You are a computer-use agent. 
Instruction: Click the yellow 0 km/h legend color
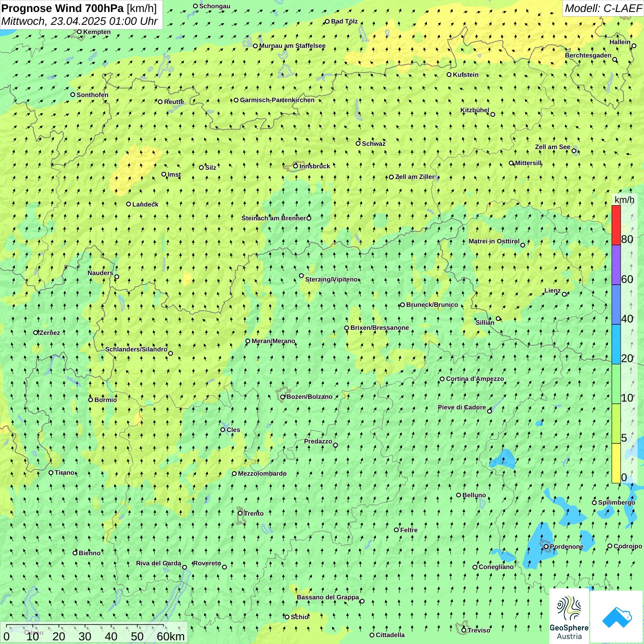point(616,463)
